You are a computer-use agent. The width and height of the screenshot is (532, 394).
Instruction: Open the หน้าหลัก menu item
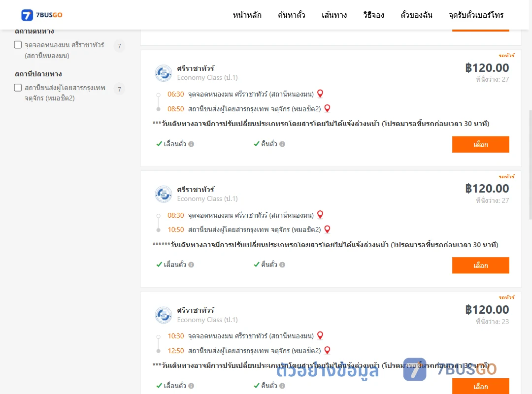point(247,15)
